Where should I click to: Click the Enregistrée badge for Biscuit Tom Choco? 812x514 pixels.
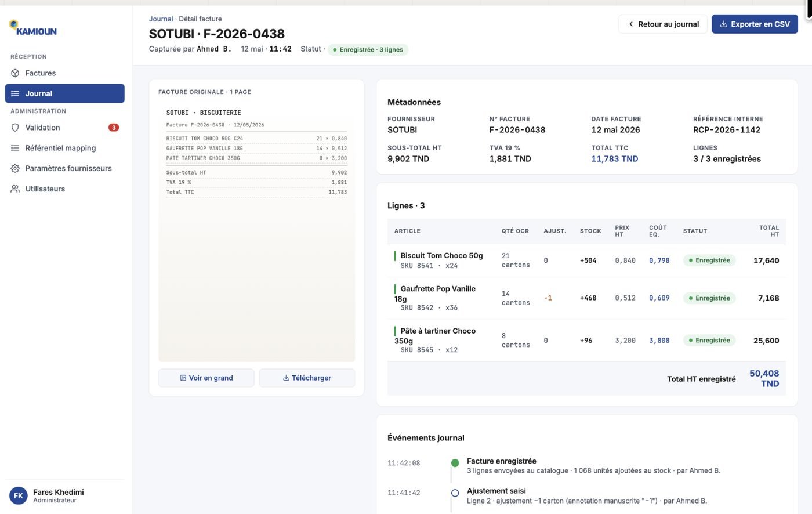(x=709, y=260)
